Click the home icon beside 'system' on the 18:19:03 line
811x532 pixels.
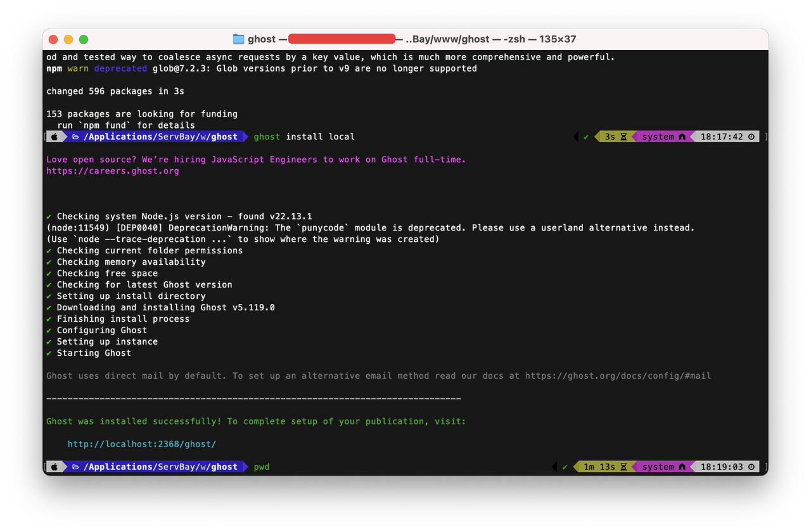(682, 467)
